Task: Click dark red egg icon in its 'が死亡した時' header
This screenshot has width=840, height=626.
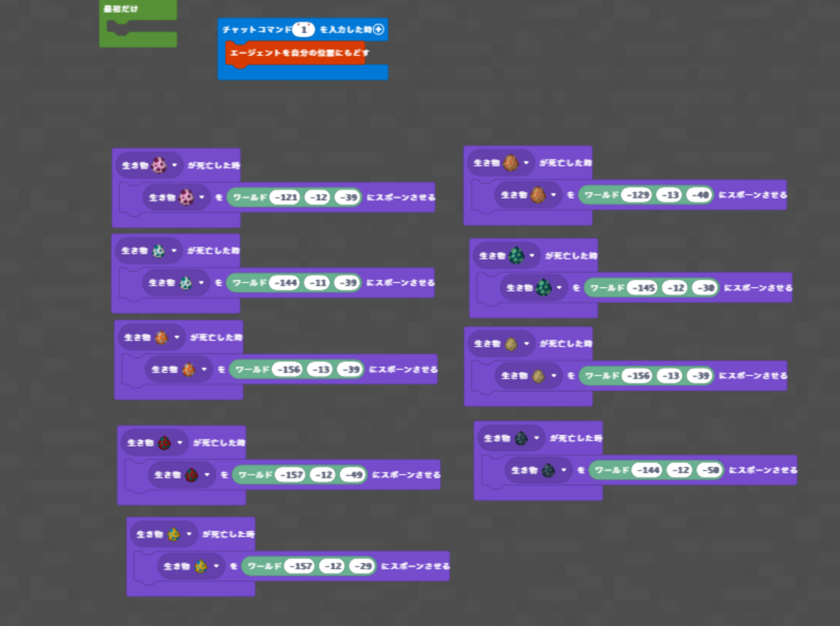Action: (164, 443)
